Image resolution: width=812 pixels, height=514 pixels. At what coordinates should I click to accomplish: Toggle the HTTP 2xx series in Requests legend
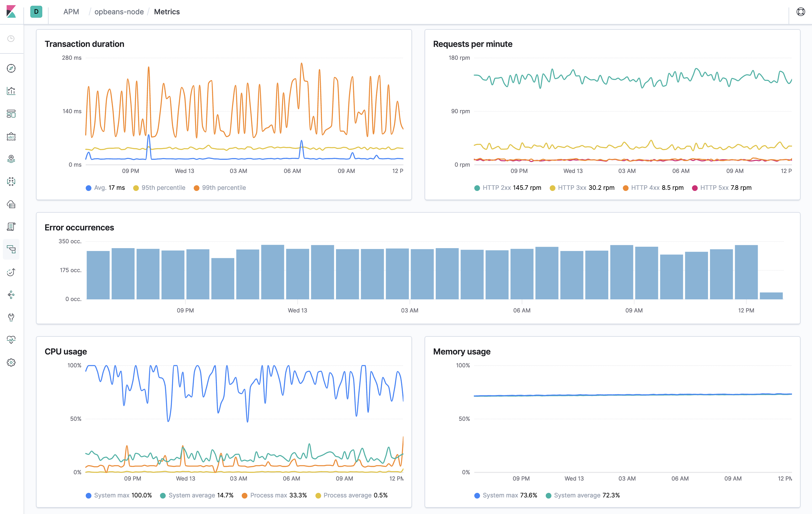pyautogui.click(x=507, y=188)
